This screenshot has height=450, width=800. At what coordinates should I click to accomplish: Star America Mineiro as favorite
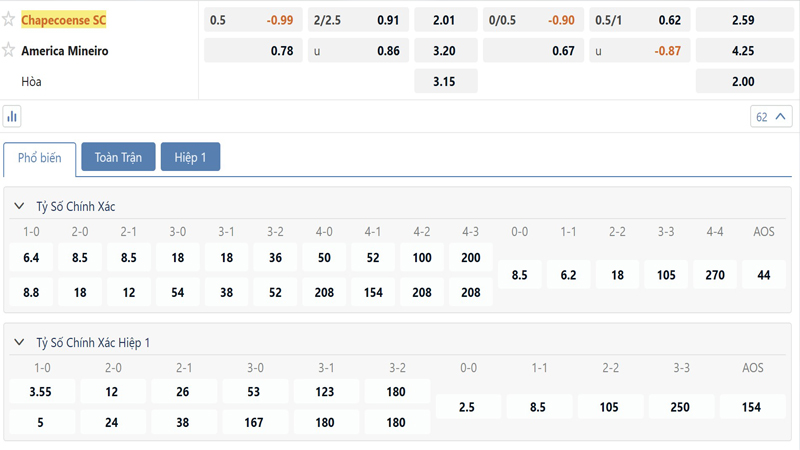(x=9, y=50)
